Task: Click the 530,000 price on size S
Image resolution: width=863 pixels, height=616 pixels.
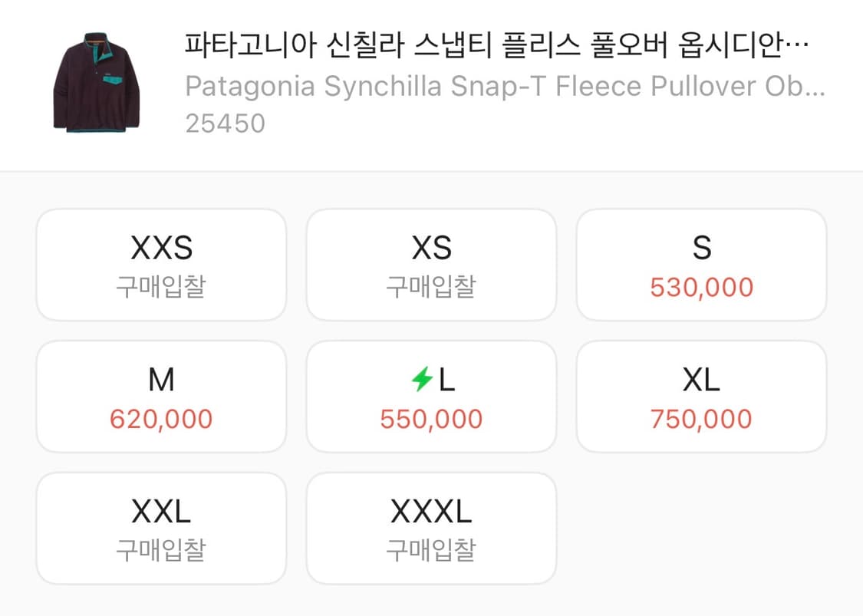Action: click(701, 287)
